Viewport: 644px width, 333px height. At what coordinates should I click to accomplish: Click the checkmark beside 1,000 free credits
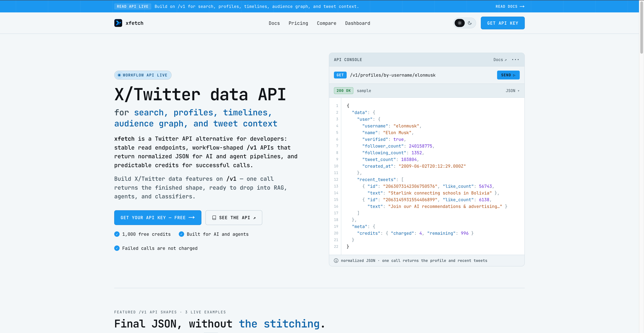(x=117, y=234)
